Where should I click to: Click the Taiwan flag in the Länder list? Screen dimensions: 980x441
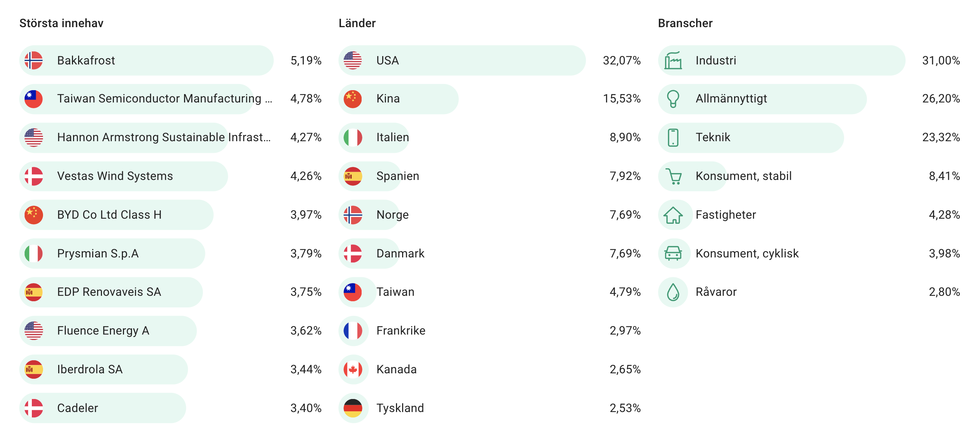[353, 293]
